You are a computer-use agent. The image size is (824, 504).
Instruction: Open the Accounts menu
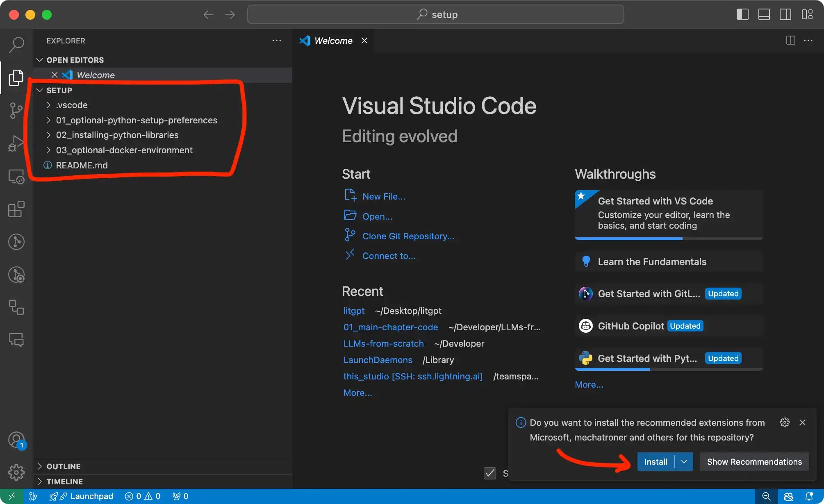point(16,440)
